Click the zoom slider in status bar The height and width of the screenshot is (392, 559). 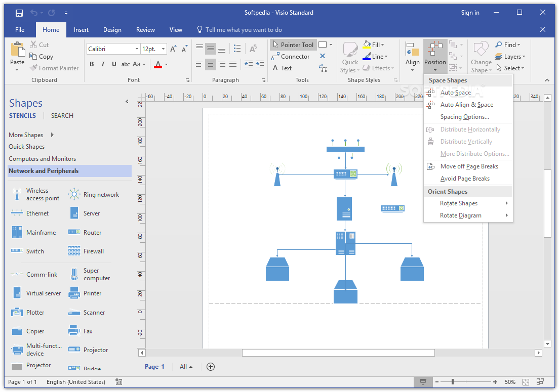pos(453,382)
